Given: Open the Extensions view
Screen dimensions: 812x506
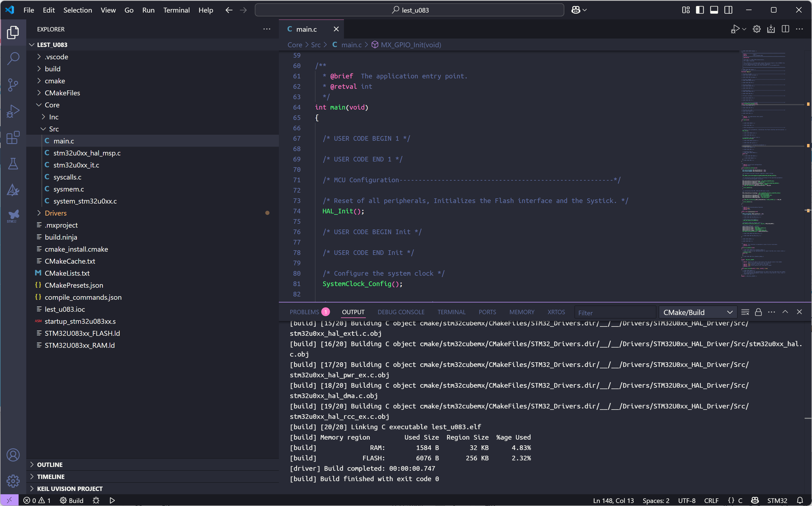Looking at the screenshot, I should [x=13, y=137].
